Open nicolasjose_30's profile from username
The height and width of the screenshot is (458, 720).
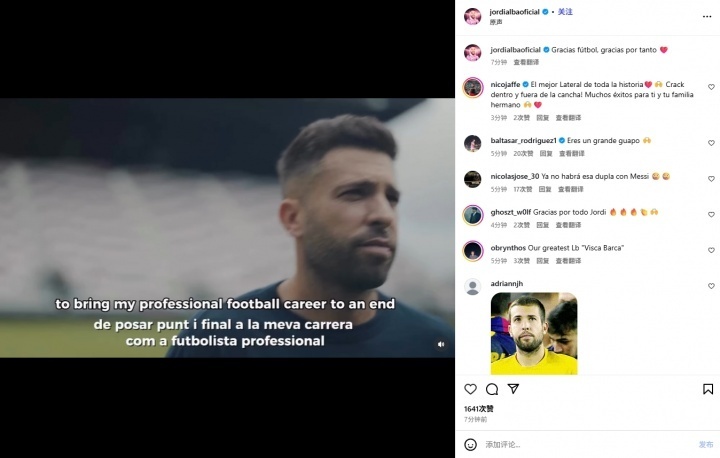[515, 176]
